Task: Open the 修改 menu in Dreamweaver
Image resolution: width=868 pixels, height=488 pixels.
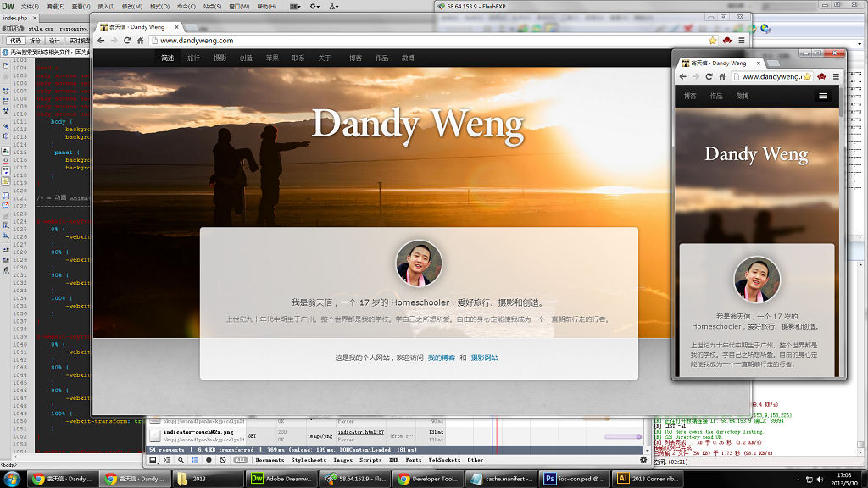Action: 131,7
